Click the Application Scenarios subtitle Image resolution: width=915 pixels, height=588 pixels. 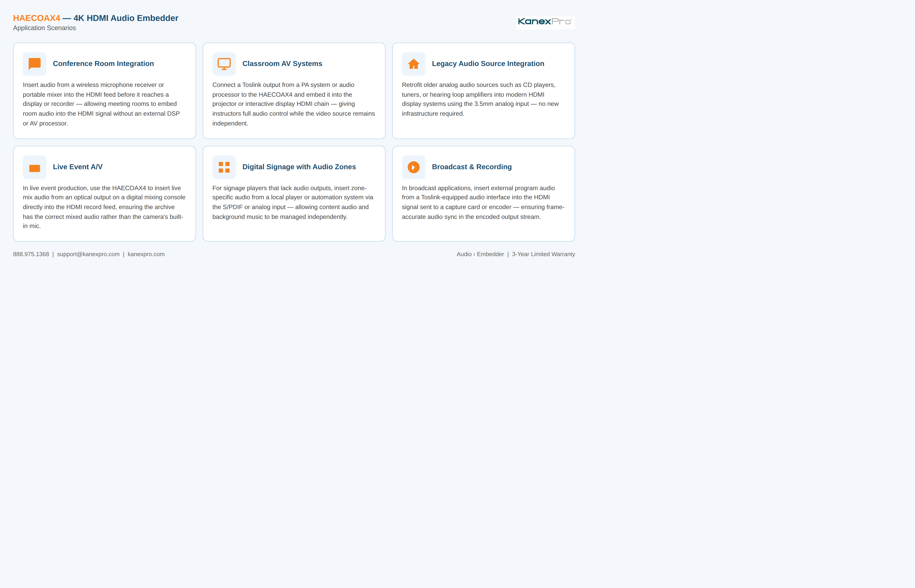[44, 28]
